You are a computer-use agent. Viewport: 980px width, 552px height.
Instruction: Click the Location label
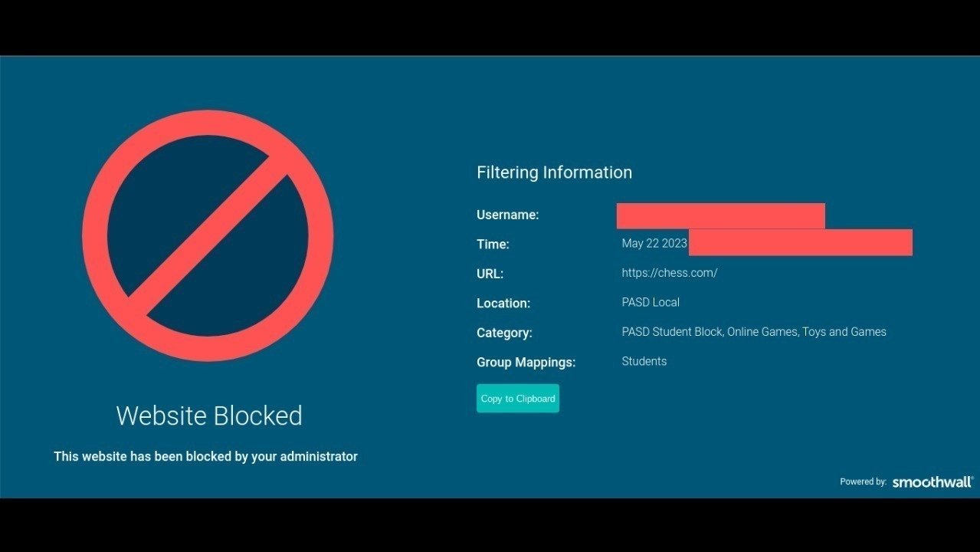[503, 304]
